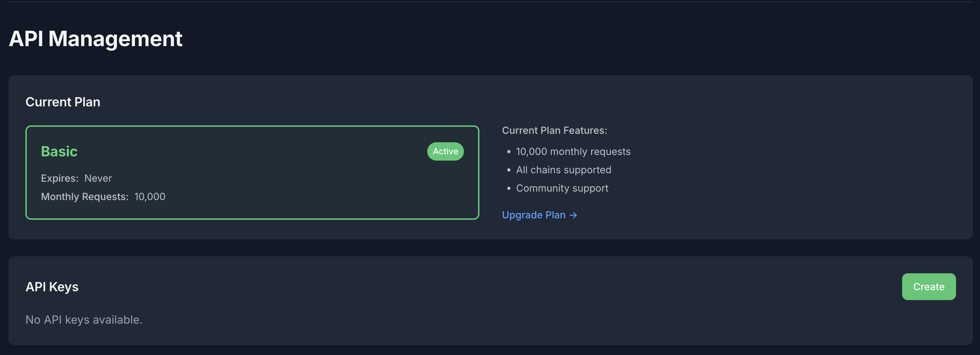Click the bullet before All chains supported

tap(509, 170)
